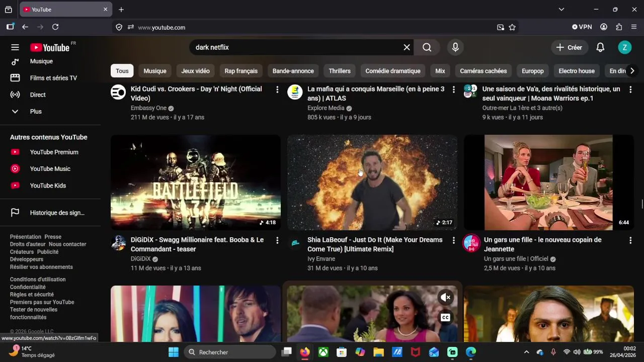Select the Jeux vidéo filter chip
Screen dimensions: 644x362
click(x=196, y=71)
